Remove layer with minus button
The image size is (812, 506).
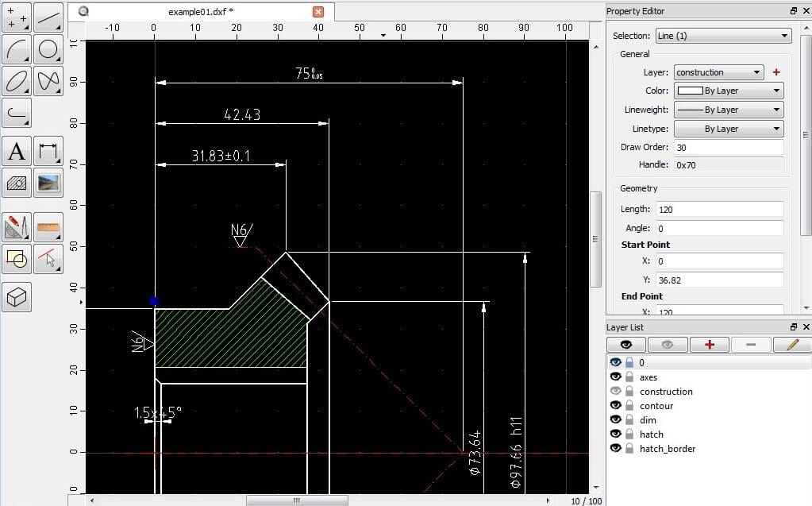[x=751, y=345]
